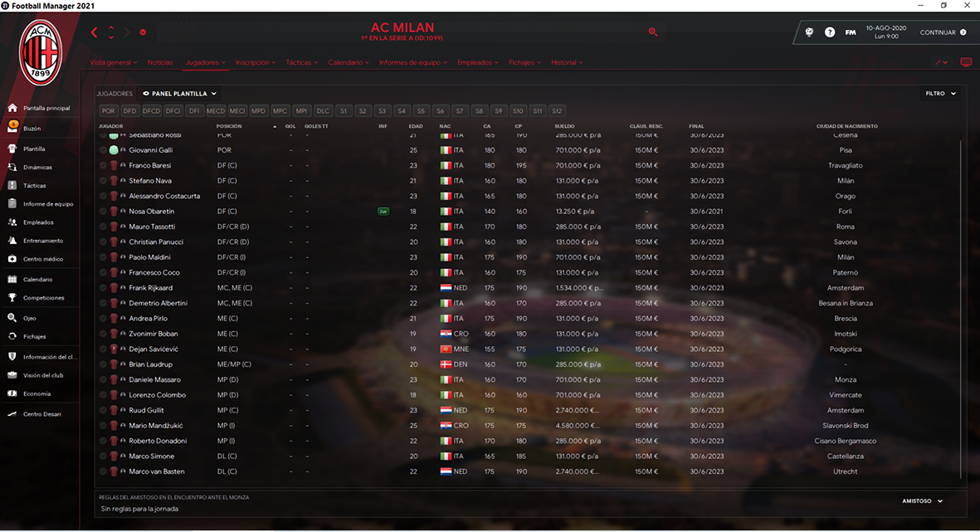
Task: Select the S12 substitute slot button
Action: pyautogui.click(x=557, y=110)
